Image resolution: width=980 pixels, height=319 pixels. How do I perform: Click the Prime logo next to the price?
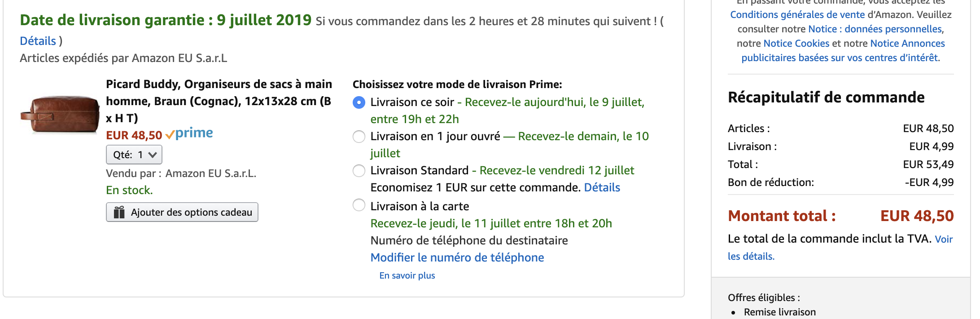tap(189, 134)
